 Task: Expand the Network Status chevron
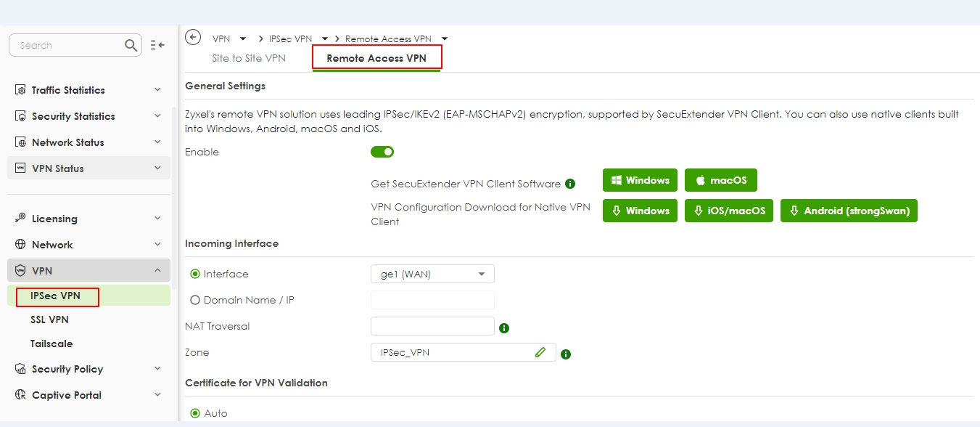point(157,142)
